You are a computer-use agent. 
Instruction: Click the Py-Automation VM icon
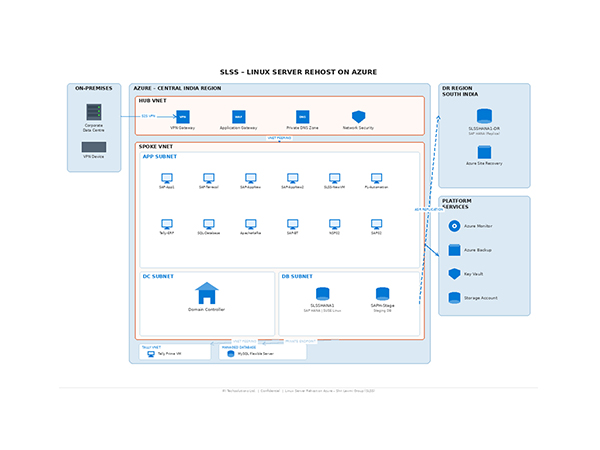pyautogui.click(x=377, y=178)
